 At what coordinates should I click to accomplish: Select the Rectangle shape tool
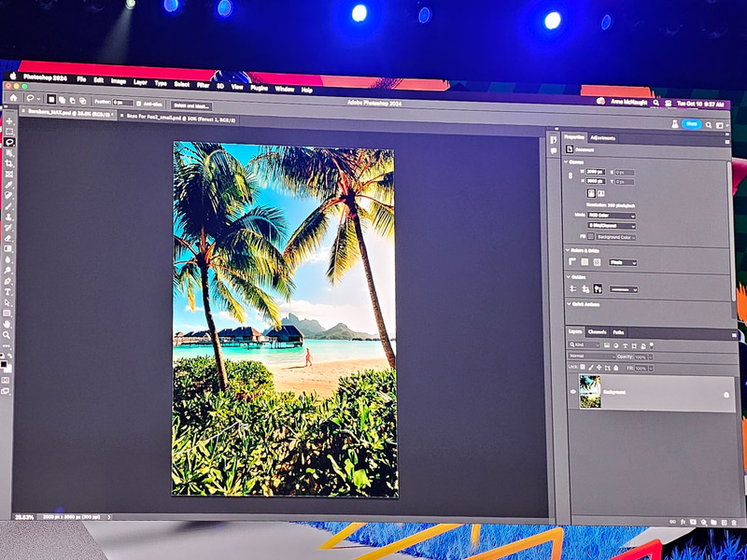click(7, 314)
